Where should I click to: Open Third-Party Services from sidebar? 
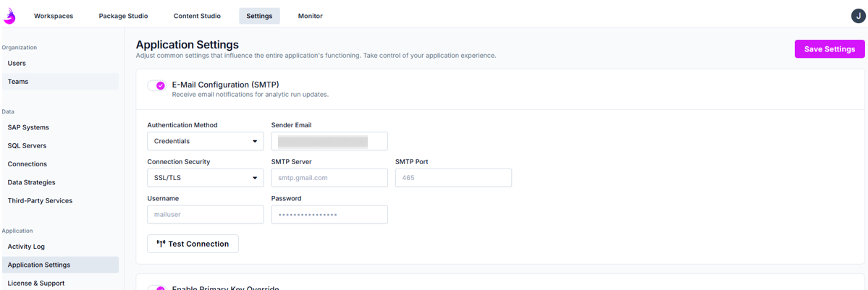point(40,201)
